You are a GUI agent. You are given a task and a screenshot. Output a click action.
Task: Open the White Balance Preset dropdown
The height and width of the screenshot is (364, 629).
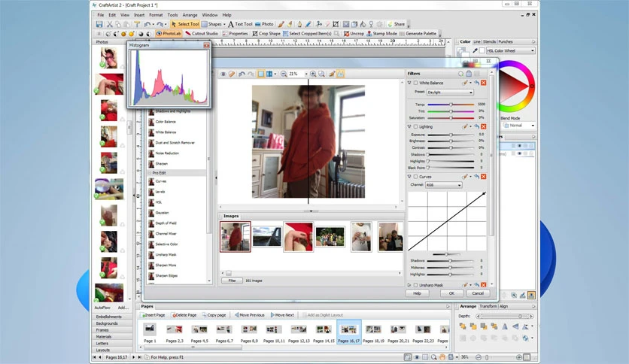[x=450, y=93]
